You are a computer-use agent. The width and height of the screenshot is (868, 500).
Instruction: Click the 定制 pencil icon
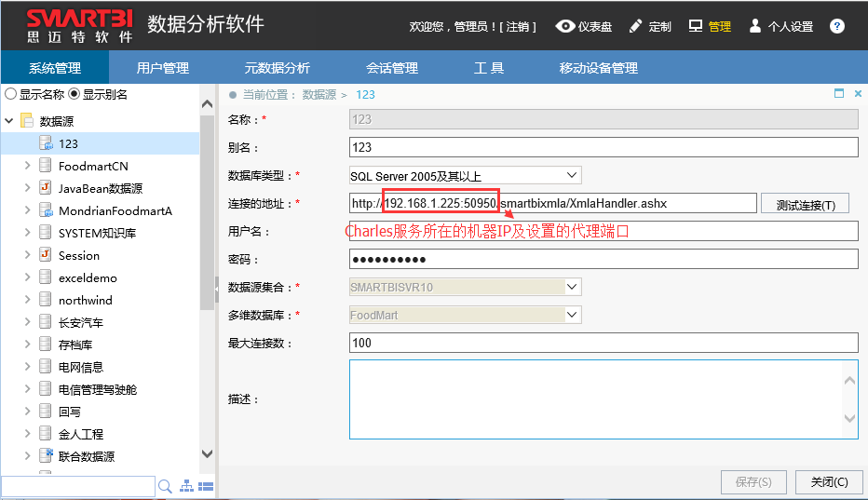coord(635,26)
